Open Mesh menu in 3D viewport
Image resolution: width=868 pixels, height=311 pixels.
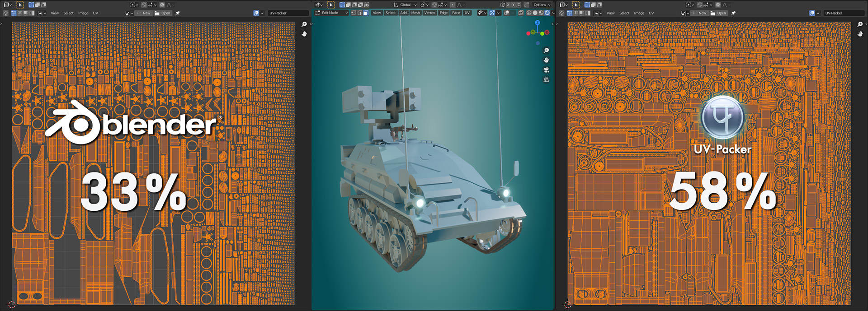(x=415, y=13)
